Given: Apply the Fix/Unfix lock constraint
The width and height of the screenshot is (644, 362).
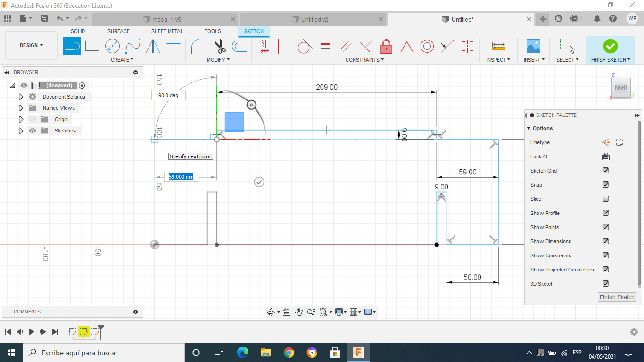Looking at the screenshot, I should (x=386, y=46).
